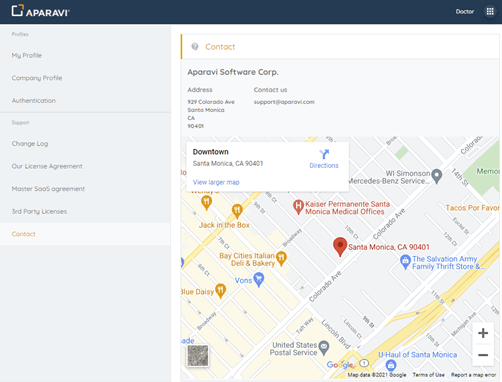The height and width of the screenshot is (382, 502).
Task: Click the Jack in the Box restaurant marker
Action: coord(237,211)
